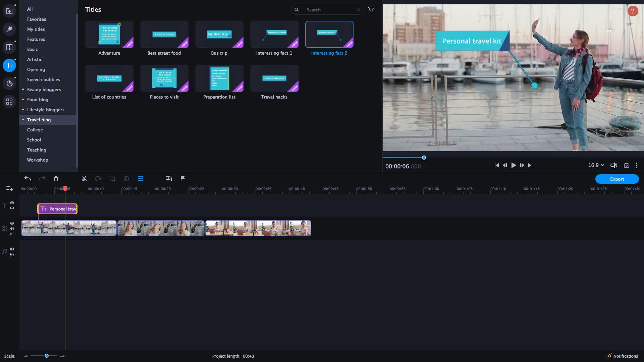The image size is (644, 362).
Task: Open the Transitions panel icon
Action: click(9, 47)
